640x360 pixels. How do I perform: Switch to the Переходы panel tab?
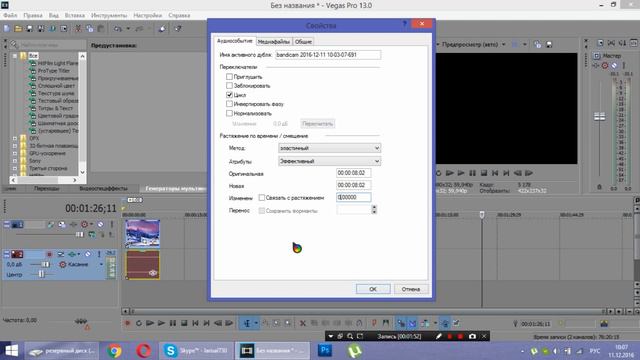(46, 189)
